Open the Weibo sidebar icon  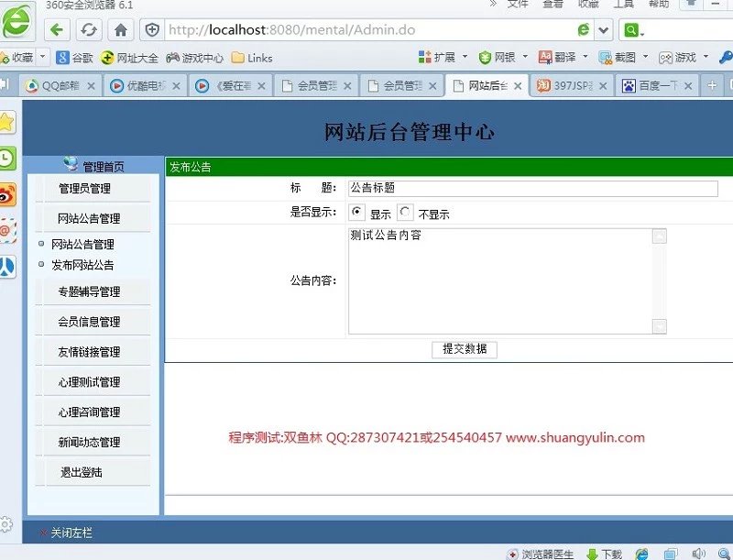[x=6, y=194]
